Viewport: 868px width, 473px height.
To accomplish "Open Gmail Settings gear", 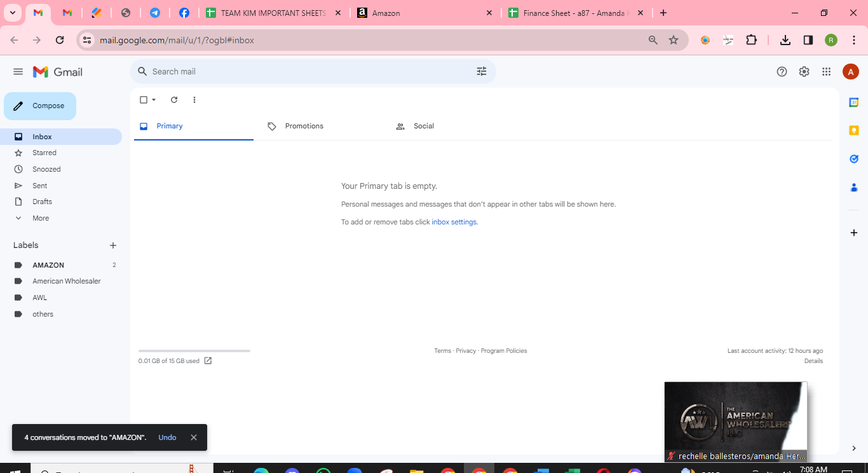I will point(804,72).
